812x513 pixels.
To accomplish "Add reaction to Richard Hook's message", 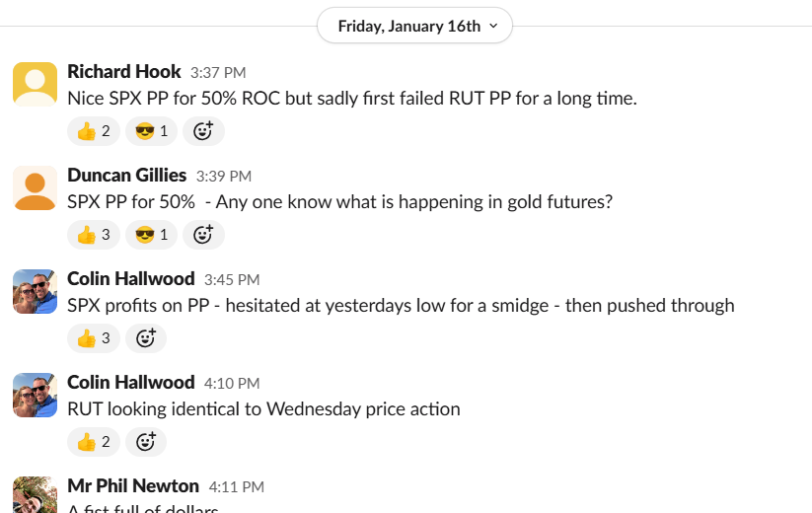I will [x=203, y=130].
